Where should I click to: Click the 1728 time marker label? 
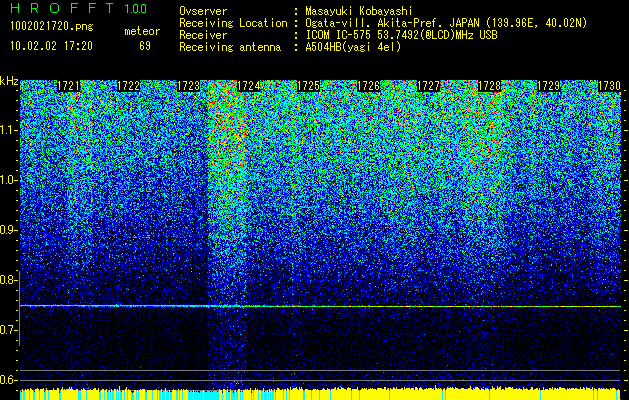tap(489, 86)
